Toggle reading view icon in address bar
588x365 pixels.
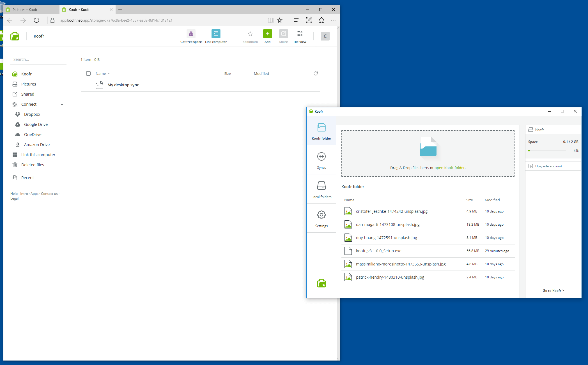(270, 20)
